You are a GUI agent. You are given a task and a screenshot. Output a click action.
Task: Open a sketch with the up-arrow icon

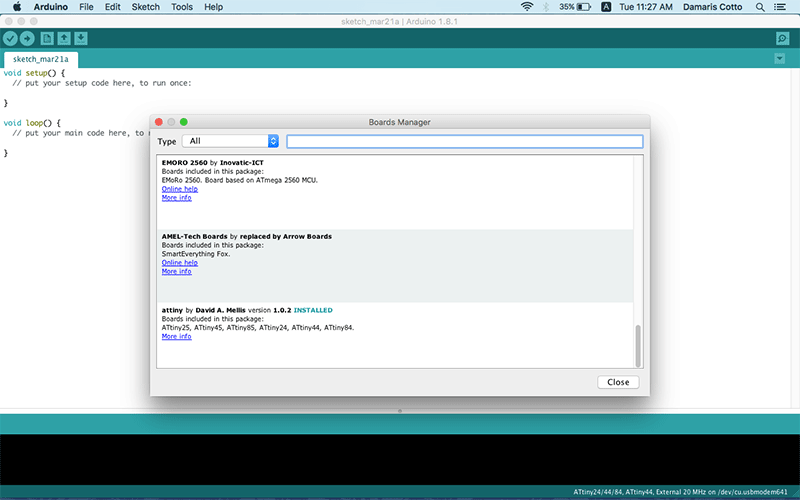point(64,38)
